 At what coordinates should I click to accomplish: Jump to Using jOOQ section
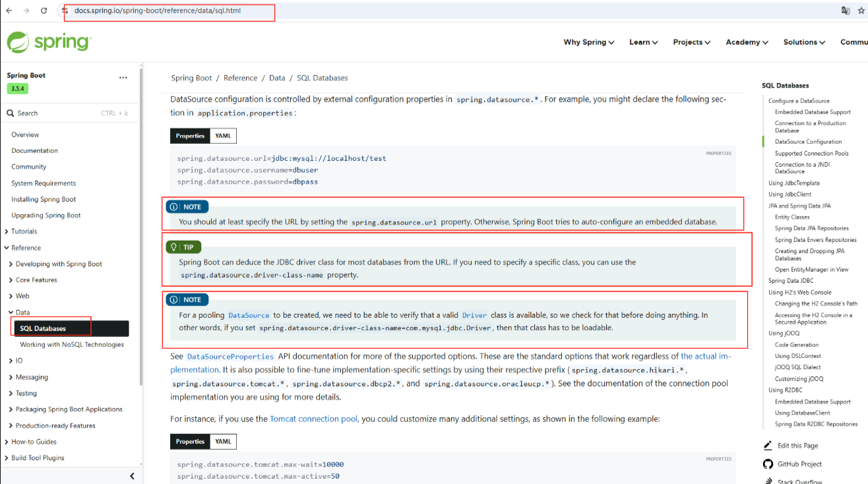tap(783, 333)
